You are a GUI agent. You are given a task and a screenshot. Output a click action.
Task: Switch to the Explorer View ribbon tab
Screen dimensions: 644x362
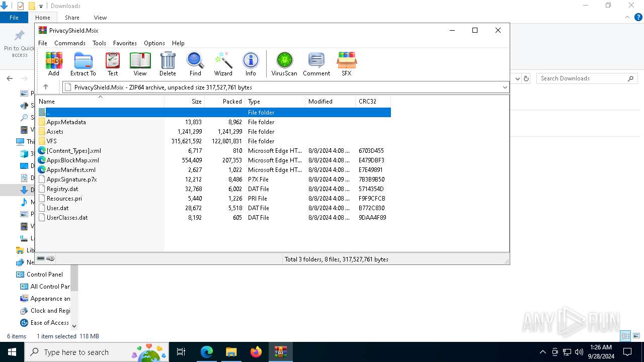pyautogui.click(x=100, y=18)
